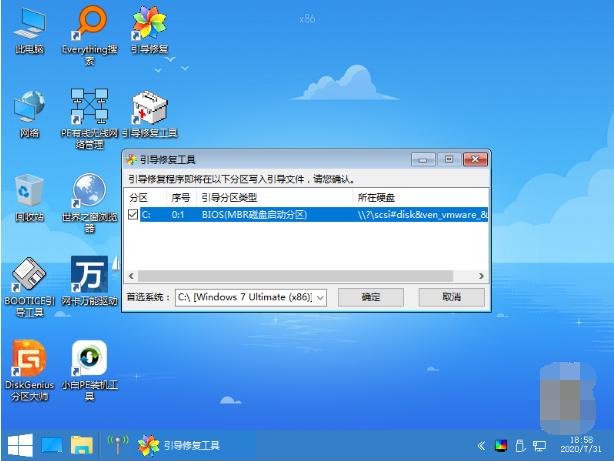Click the 所在硬盘 column header

(377, 197)
